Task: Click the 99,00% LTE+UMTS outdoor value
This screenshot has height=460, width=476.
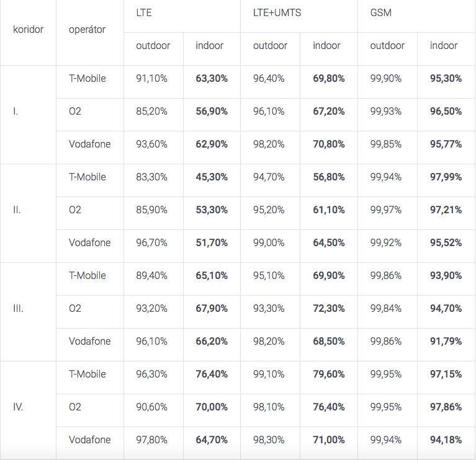Action: 269,242
